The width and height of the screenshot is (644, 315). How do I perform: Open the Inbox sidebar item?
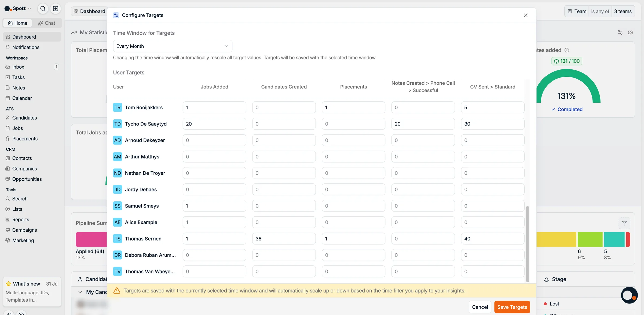32,67
